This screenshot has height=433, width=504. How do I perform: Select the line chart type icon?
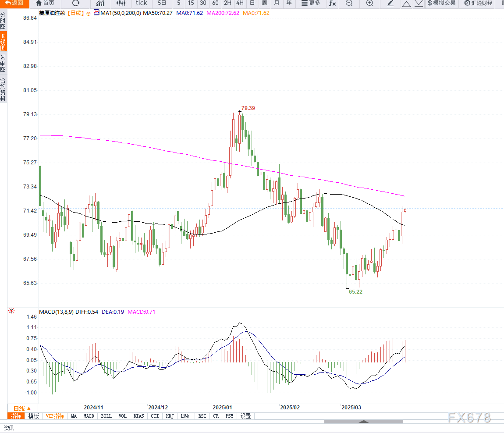point(100,3)
